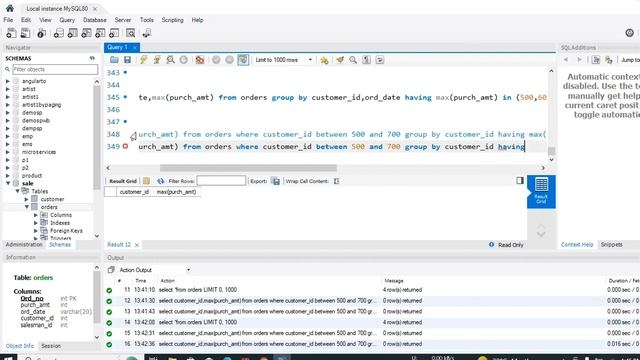Viewport: 640px width, 360px height.
Task: Save the script with floppy disk icon
Action: point(127,60)
